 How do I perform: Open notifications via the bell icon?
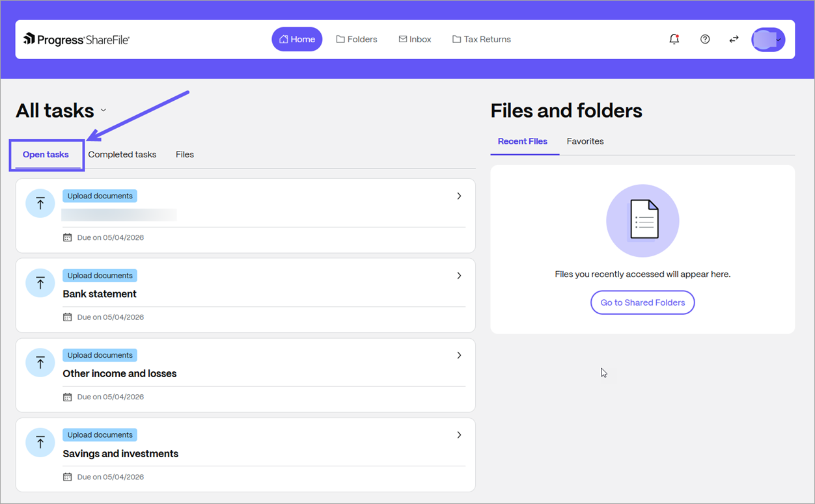[x=674, y=39]
